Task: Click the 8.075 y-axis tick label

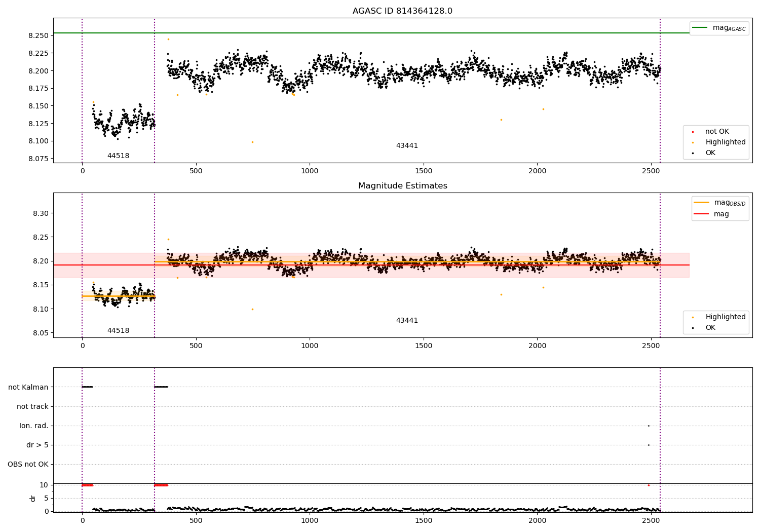Action: 39,159
